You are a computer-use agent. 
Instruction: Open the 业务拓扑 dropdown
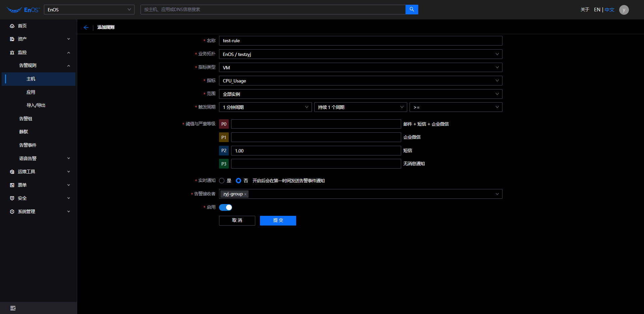[361, 54]
